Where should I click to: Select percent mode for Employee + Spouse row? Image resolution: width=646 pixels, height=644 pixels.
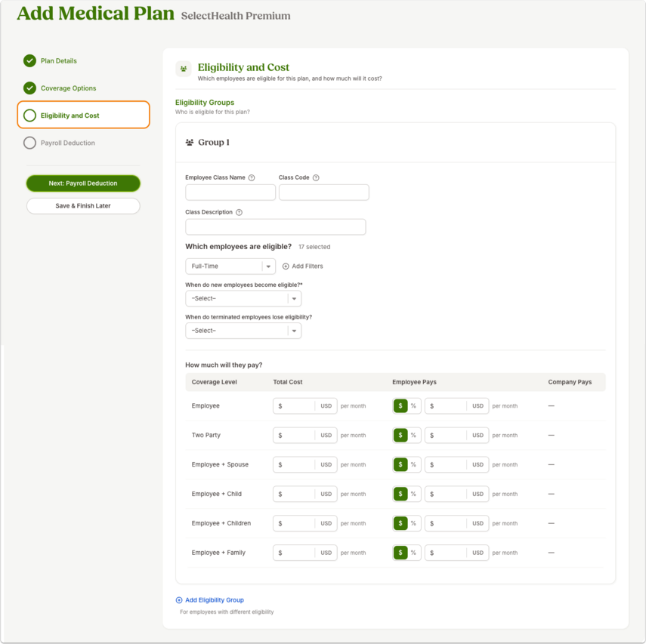pos(413,465)
